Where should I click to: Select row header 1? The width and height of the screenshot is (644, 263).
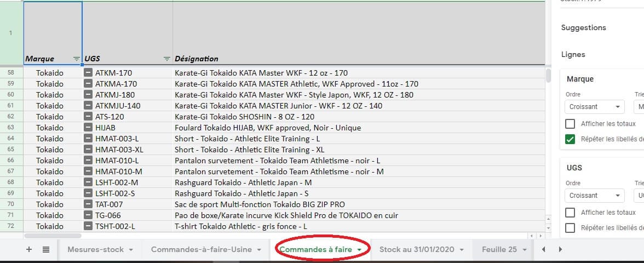click(11, 33)
